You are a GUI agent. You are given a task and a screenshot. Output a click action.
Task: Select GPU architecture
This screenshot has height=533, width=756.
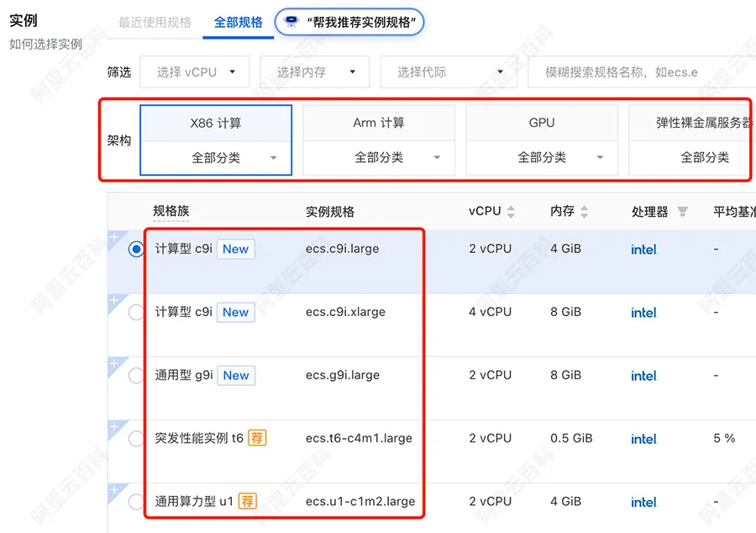click(x=542, y=123)
